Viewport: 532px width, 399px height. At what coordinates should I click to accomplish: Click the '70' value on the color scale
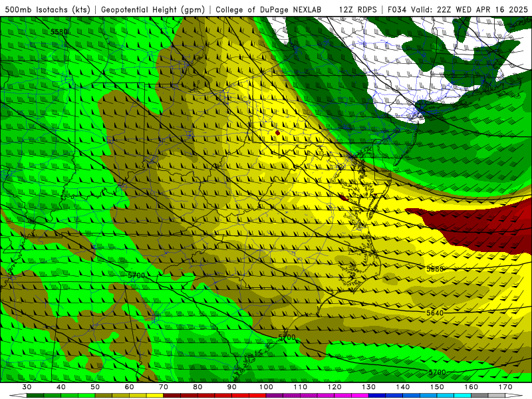coord(164,387)
